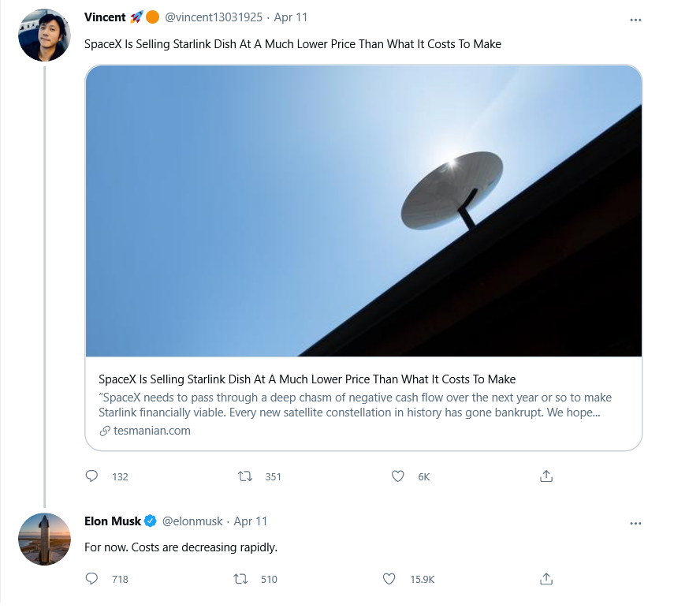
Task: Share Vincent's tweet via share icon
Action: pos(546,476)
